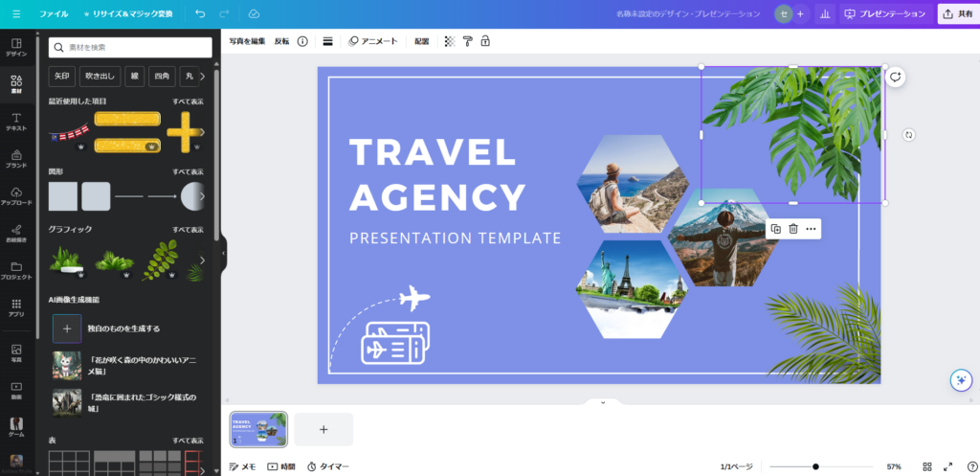980x476 pixels.
Task: Click the undo arrow icon
Action: click(200, 14)
